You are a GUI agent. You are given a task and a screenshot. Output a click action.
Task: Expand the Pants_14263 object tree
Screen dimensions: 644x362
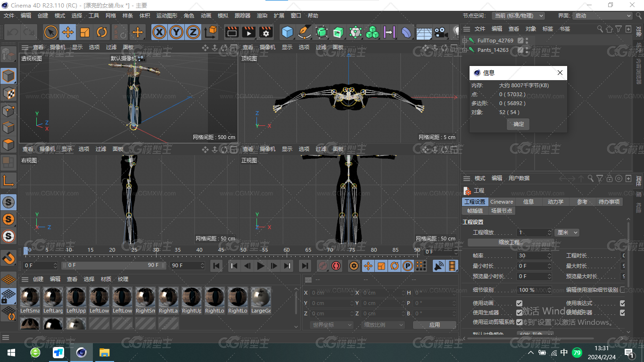(x=464, y=50)
